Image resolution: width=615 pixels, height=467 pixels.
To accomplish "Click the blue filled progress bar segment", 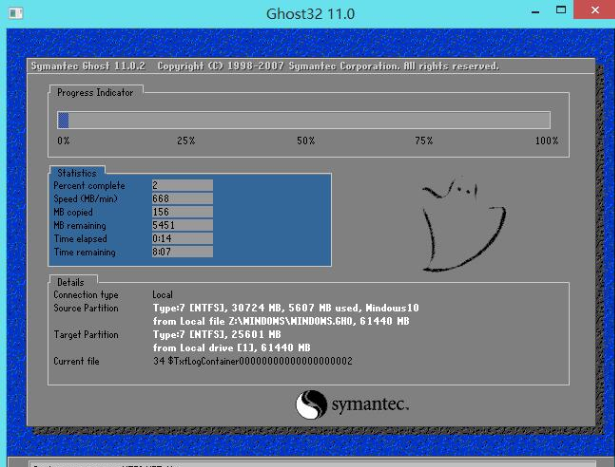I will coord(63,120).
